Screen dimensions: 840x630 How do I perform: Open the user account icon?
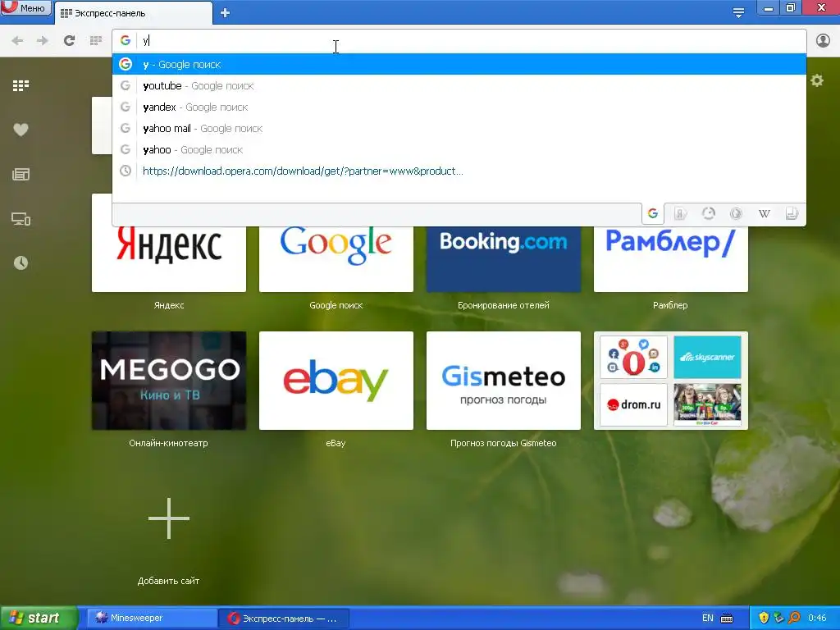[x=823, y=41]
